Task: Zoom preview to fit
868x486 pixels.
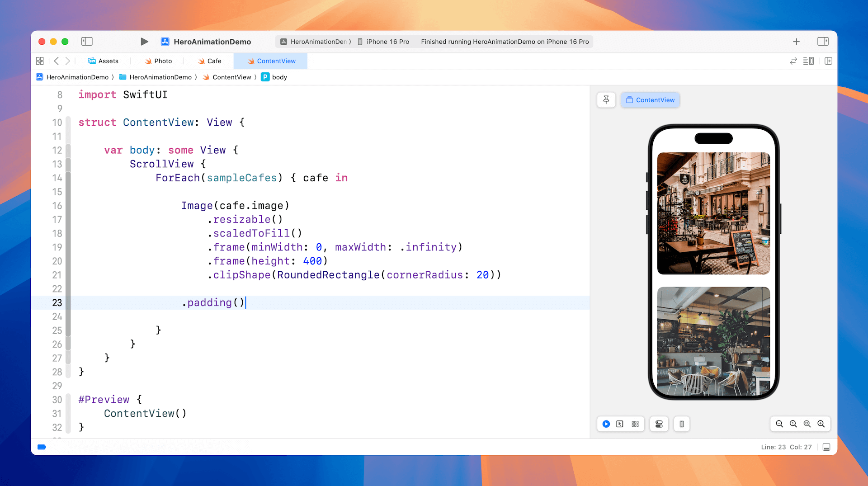Action: coord(807,424)
